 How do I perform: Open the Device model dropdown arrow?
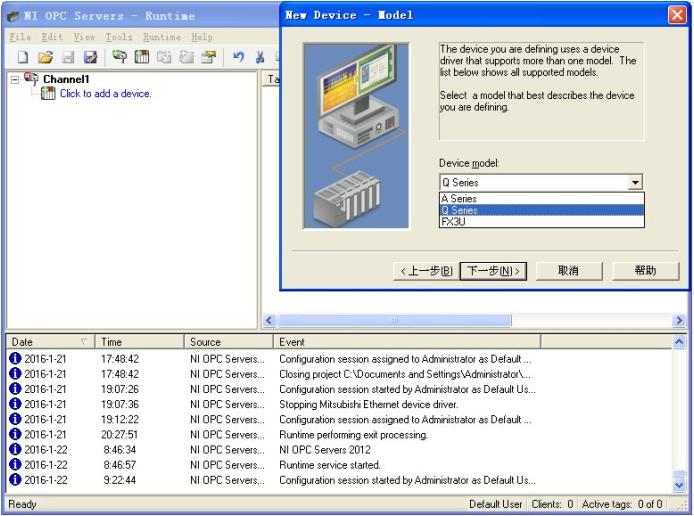coord(636,182)
